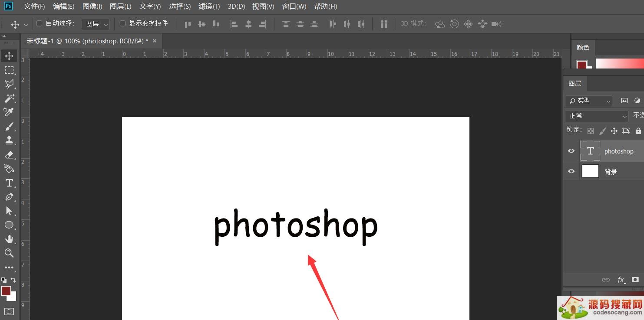Expand the collapsed toolbox double-arrow

3,37
